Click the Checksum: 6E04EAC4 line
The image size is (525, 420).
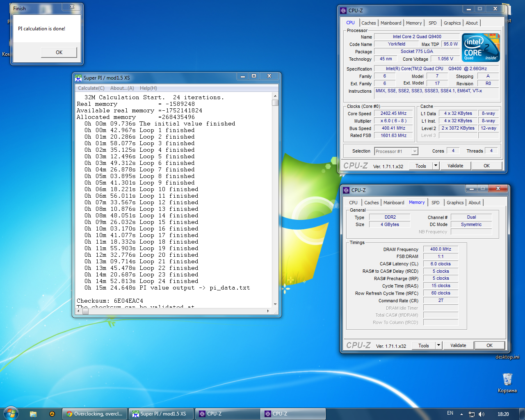tap(110, 301)
